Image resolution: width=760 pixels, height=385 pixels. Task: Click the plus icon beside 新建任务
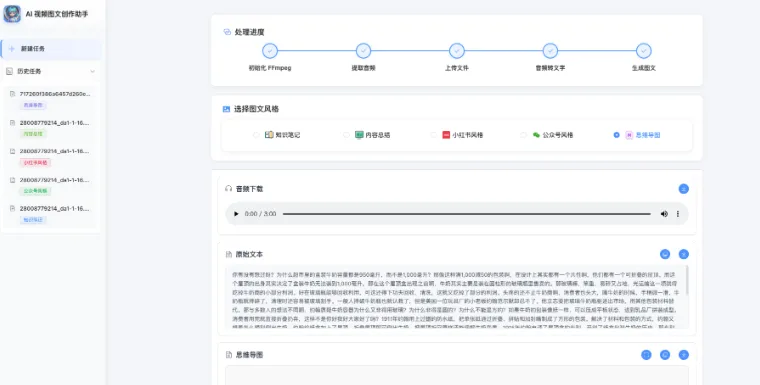(x=12, y=49)
